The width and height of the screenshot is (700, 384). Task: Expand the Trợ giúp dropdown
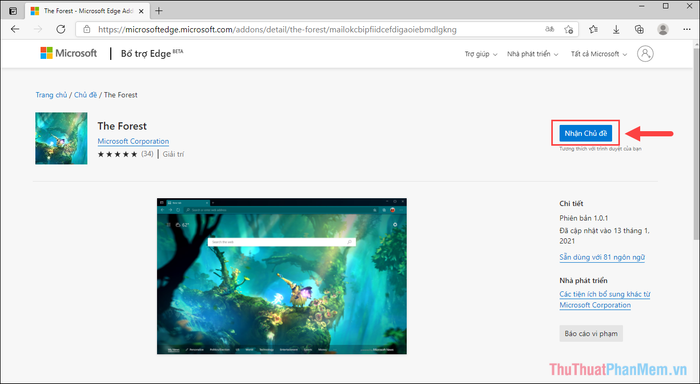pyautogui.click(x=481, y=54)
